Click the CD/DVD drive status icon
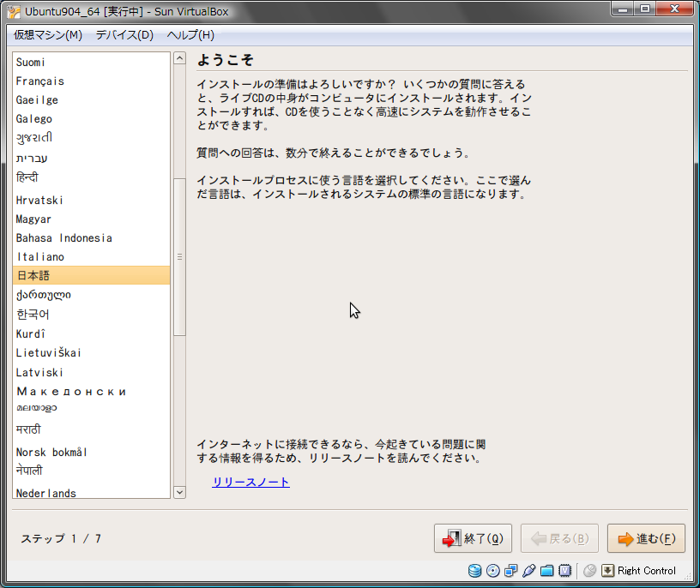 493,571
